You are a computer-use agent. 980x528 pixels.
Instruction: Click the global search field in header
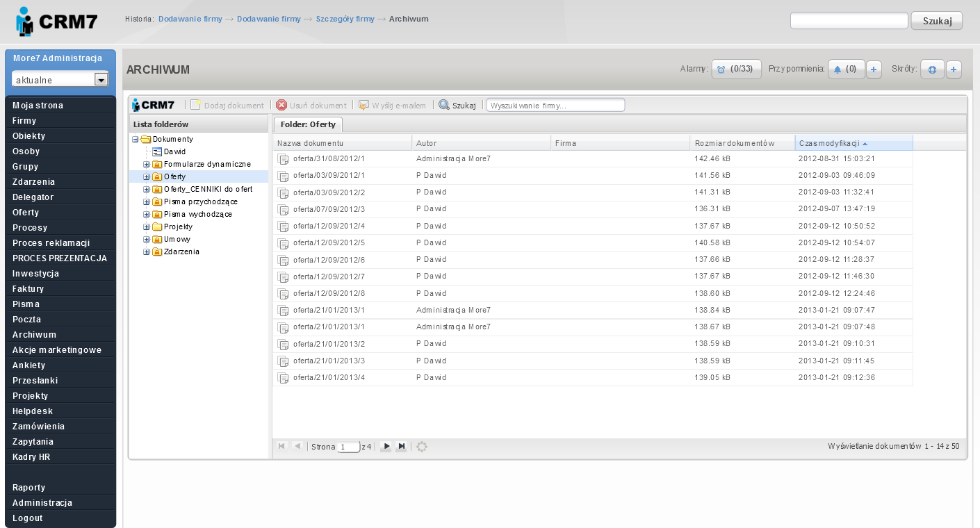tap(849, 21)
